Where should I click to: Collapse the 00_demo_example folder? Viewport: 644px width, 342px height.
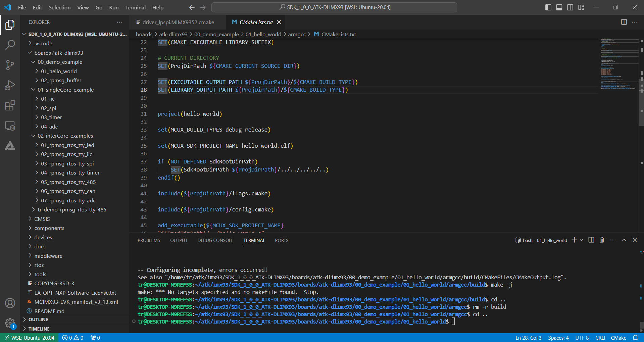point(75,62)
